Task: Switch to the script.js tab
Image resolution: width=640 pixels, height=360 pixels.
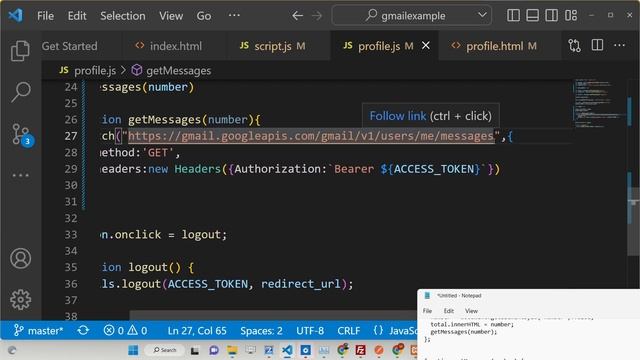Action: pyautogui.click(x=272, y=46)
